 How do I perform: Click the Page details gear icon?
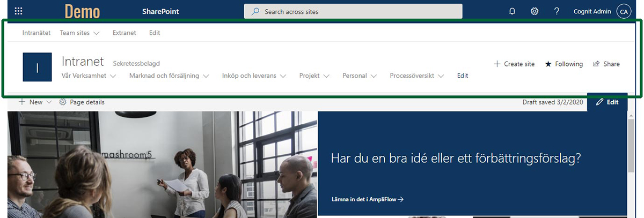click(x=63, y=102)
